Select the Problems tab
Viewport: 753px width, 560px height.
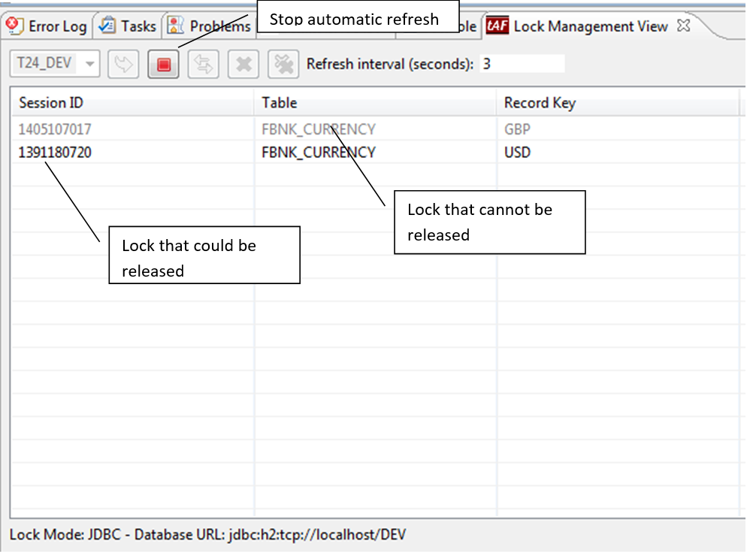210,26
